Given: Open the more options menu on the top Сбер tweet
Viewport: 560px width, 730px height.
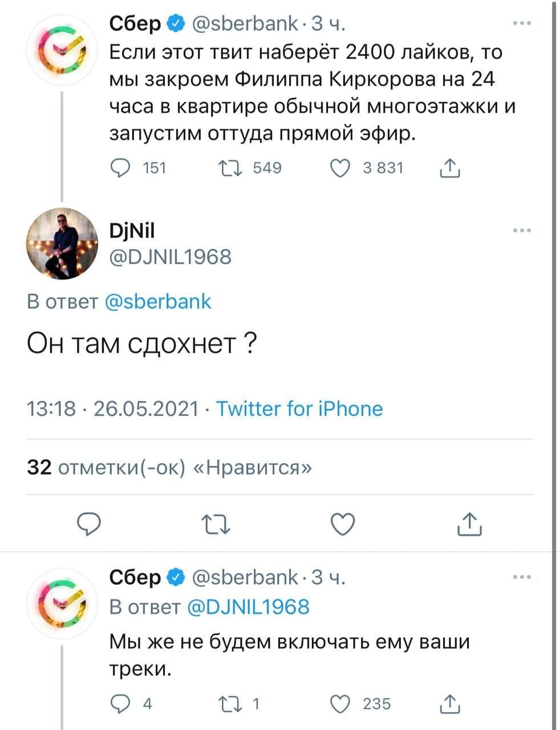Looking at the screenshot, I should pyautogui.click(x=522, y=24).
